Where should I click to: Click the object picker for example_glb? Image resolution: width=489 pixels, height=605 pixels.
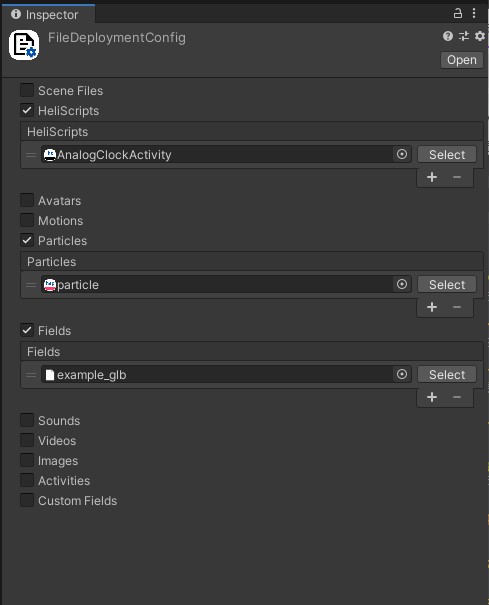tap(402, 374)
